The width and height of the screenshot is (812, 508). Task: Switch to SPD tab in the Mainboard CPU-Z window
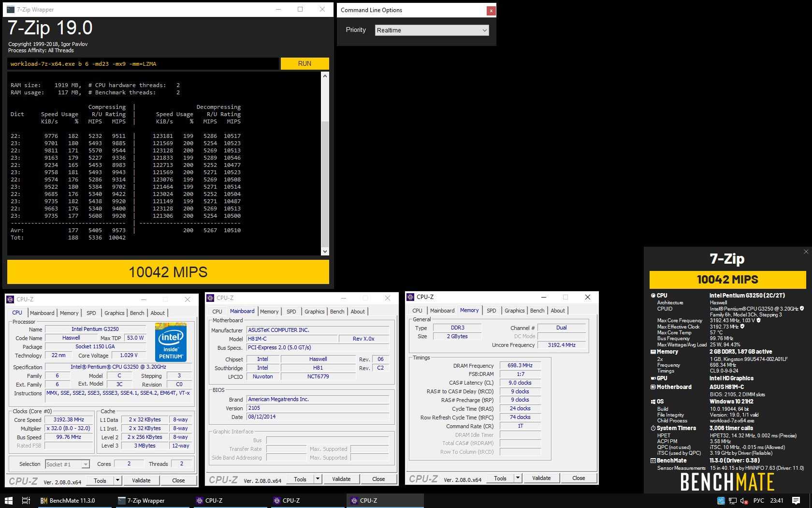[x=291, y=312]
